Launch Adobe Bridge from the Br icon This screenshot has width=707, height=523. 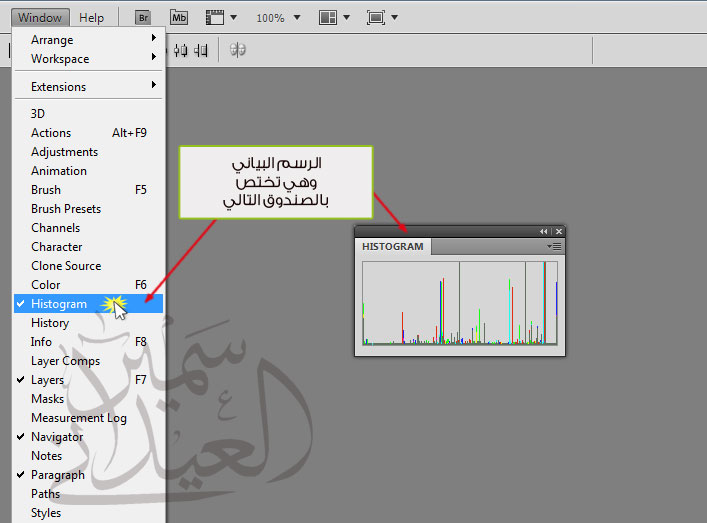143,18
